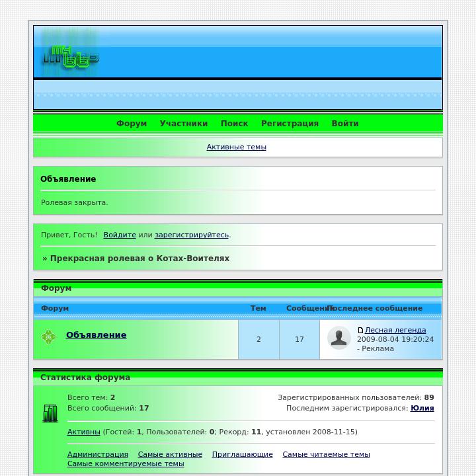Image resolution: width=476 pixels, height=476 pixels.
Task: Click the Статистика форума heading
Action: pyautogui.click(x=85, y=377)
